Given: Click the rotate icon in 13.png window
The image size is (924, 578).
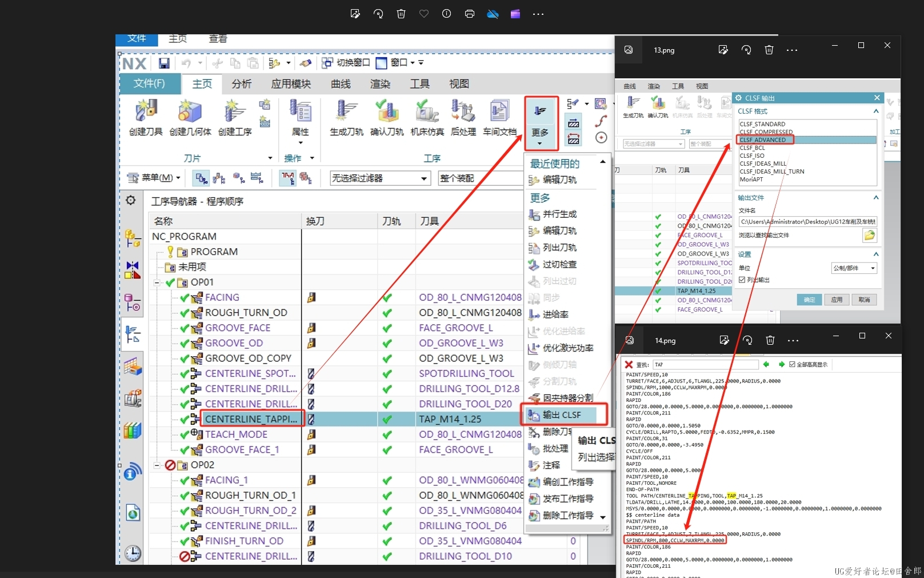Looking at the screenshot, I should [x=746, y=50].
